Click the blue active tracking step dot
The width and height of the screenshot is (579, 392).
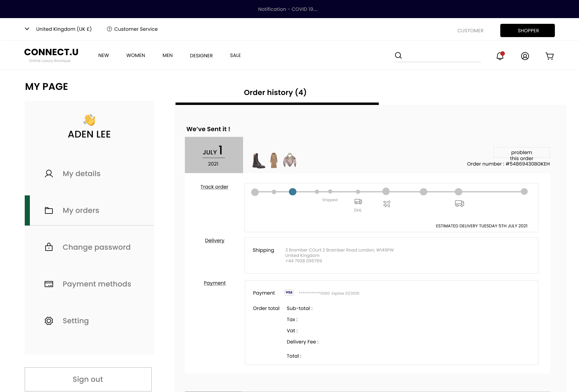pyautogui.click(x=293, y=192)
